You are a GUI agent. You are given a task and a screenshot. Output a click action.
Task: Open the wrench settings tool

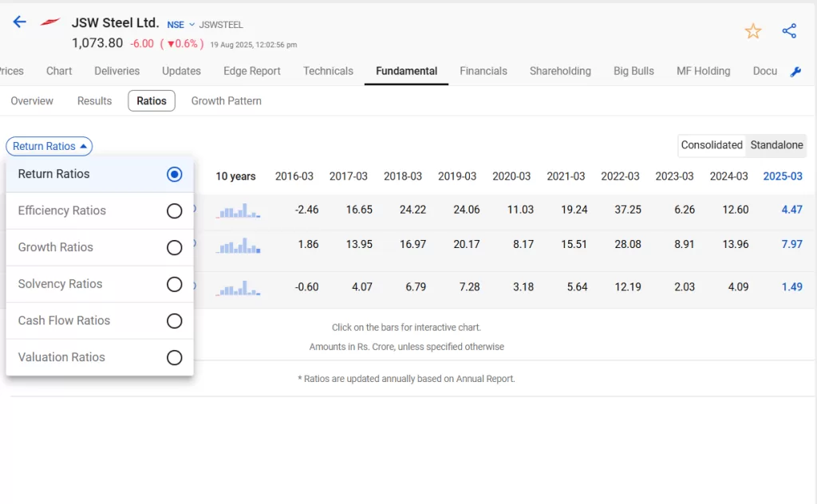[795, 72]
